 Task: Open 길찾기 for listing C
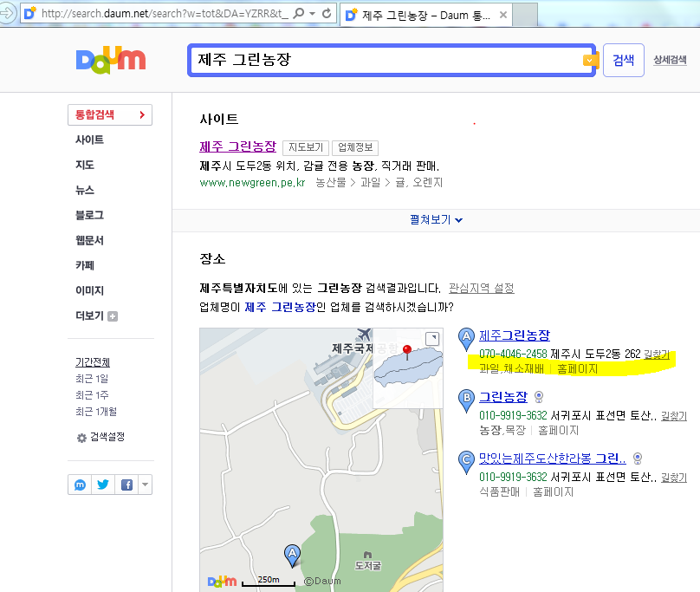[674, 478]
